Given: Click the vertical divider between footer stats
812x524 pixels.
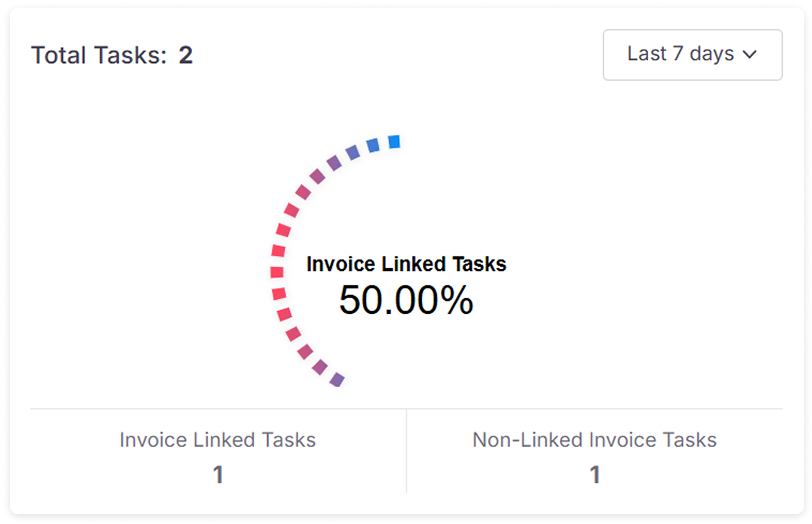Looking at the screenshot, I should [406, 451].
